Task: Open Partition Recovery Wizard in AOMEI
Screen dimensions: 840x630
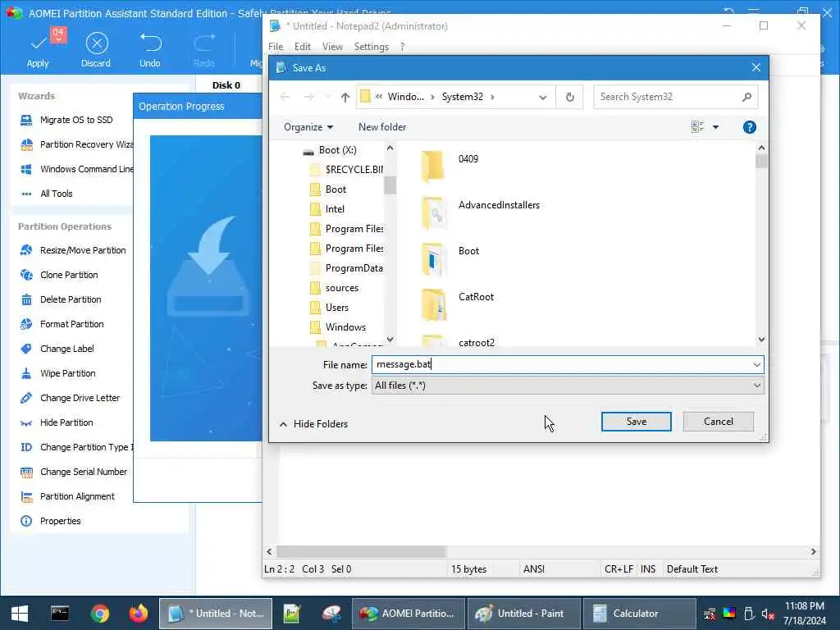Action: [76, 144]
